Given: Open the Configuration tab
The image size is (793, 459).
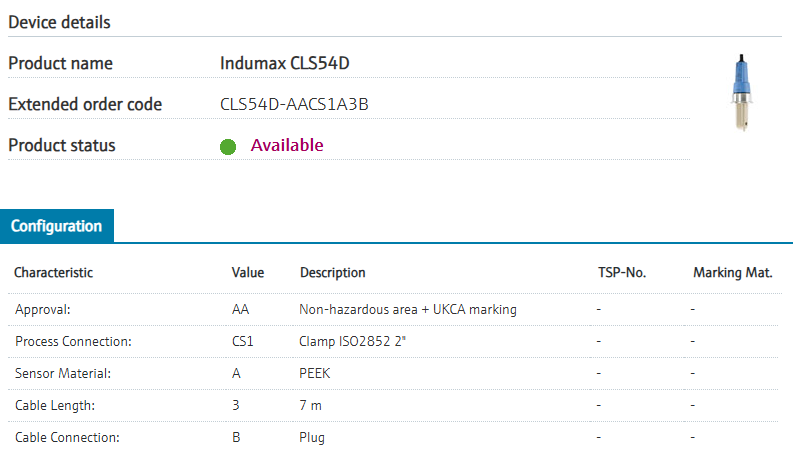Looking at the screenshot, I should click(57, 226).
